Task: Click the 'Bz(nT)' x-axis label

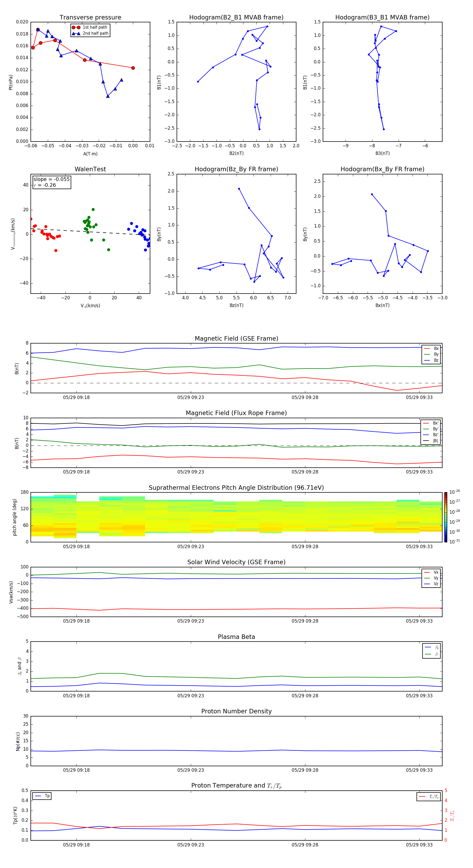Action: coord(236,305)
